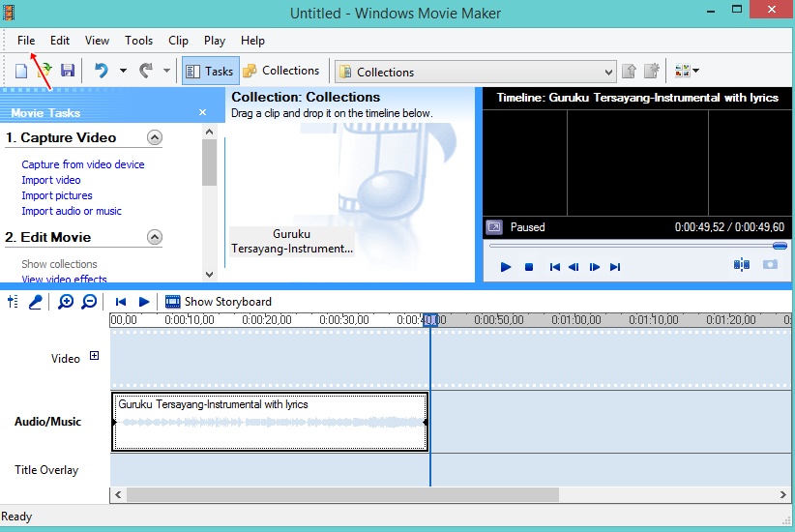Go up one level in collections
This screenshot has width=795, height=532.
(630, 71)
